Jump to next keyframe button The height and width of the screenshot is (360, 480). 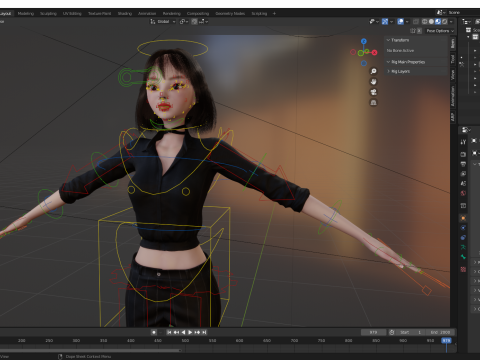pyautogui.click(x=197, y=332)
